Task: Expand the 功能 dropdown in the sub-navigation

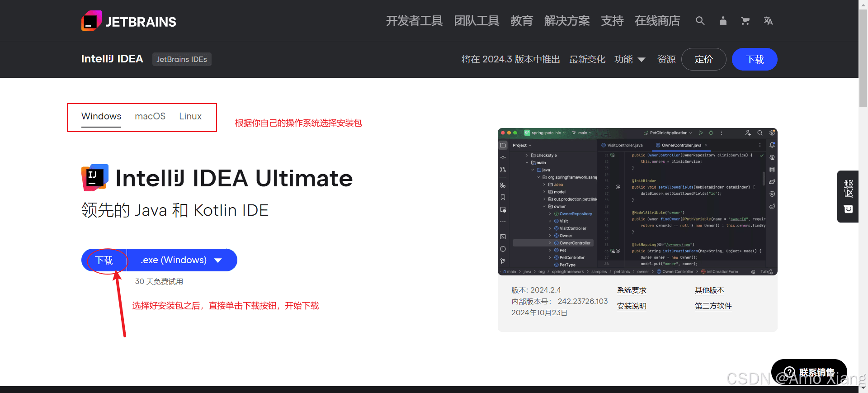Action: point(630,59)
